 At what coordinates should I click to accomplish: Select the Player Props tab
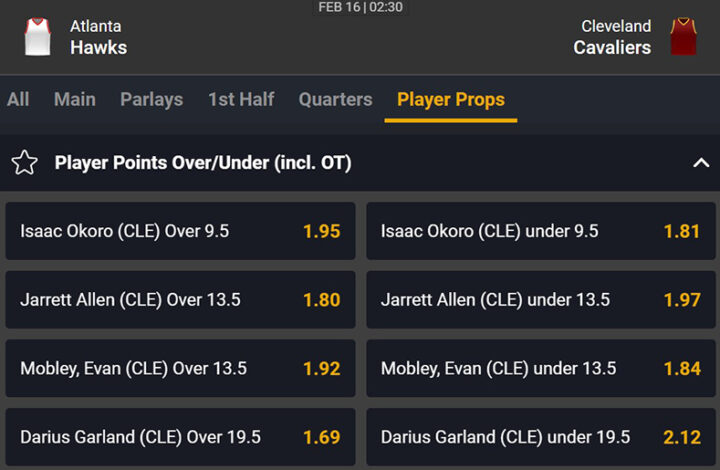point(451,99)
